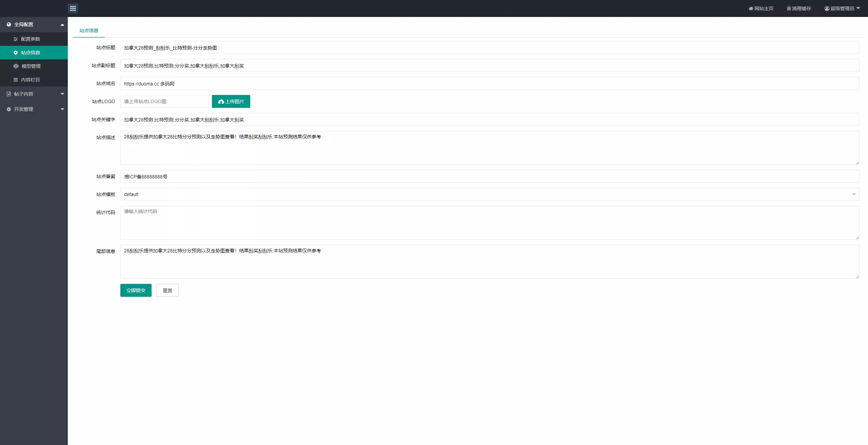868x445 pixels.
Task: Open the 站点模板 default dropdown
Action: point(490,194)
